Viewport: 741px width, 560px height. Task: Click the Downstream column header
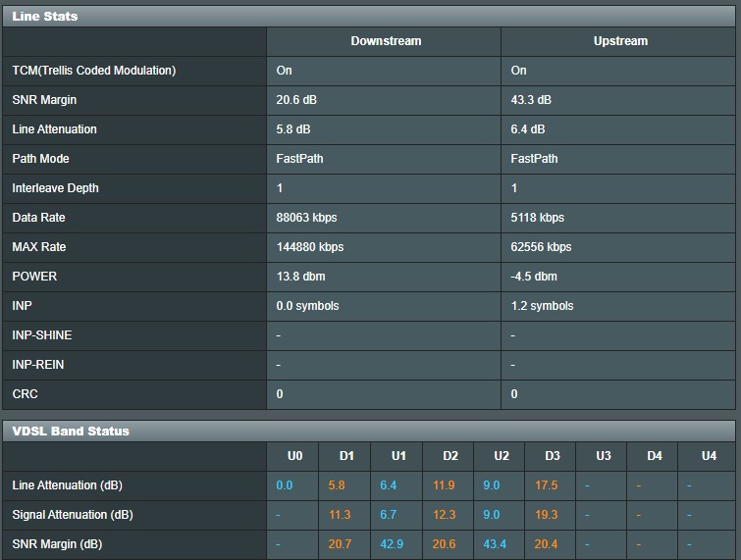coord(386,41)
